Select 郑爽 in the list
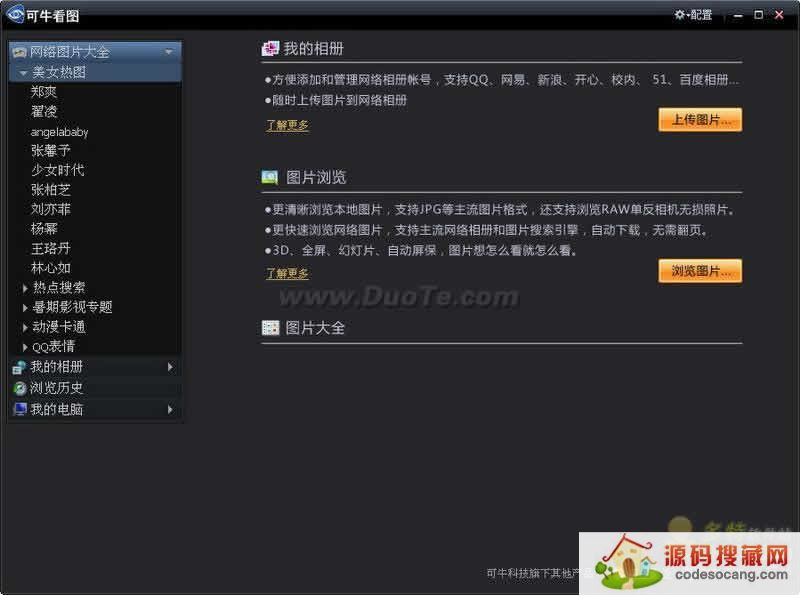Screen dimensions: 800x595 [x=44, y=92]
